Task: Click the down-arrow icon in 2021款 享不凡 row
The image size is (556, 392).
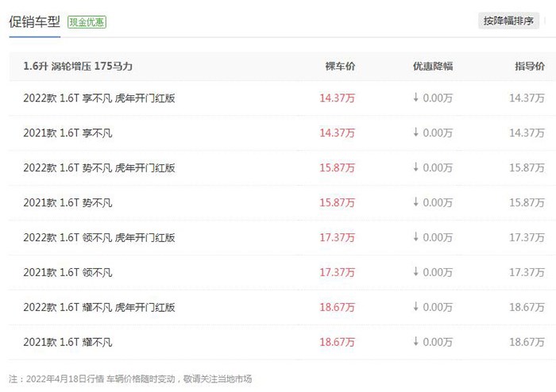Action: 416,133
